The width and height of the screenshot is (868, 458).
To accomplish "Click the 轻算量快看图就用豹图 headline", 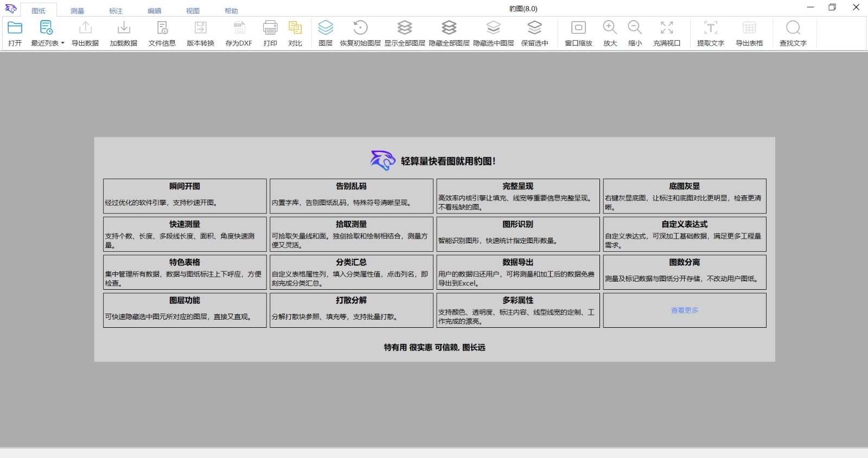I will coord(449,161).
